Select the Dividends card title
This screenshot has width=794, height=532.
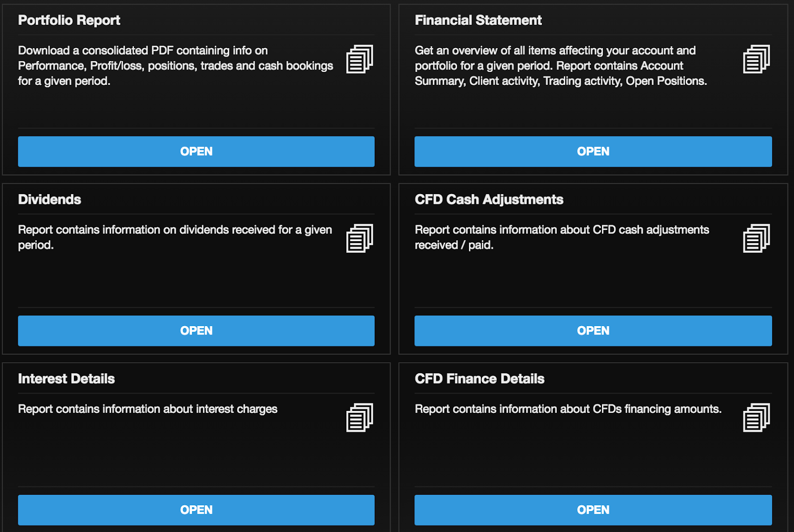tap(50, 199)
